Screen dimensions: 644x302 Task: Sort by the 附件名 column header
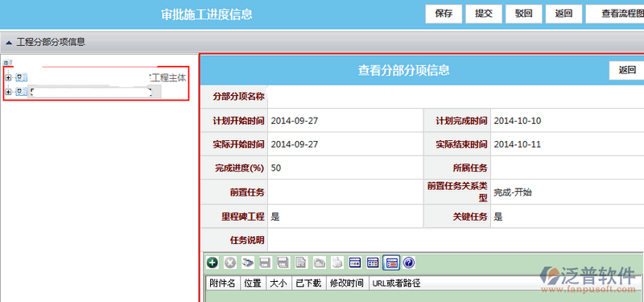click(222, 283)
